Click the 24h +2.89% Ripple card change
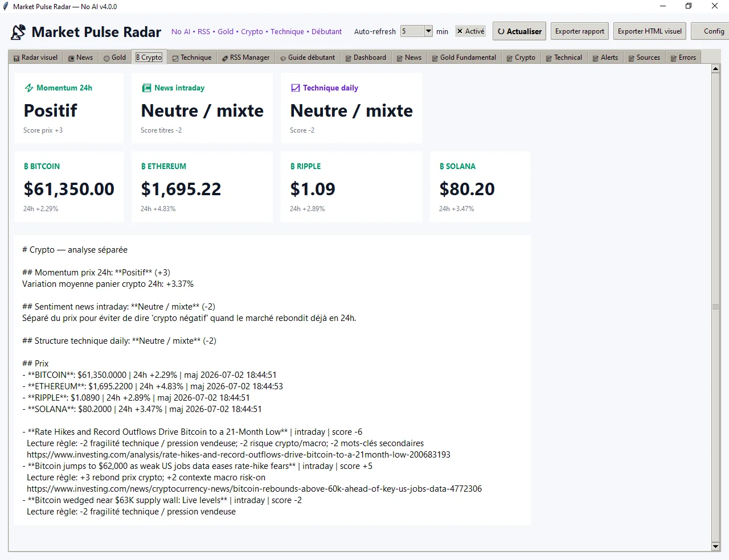 coord(308,209)
